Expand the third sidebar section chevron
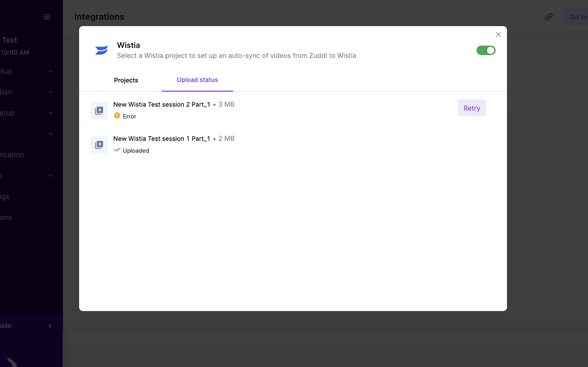 (x=51, y=113)
